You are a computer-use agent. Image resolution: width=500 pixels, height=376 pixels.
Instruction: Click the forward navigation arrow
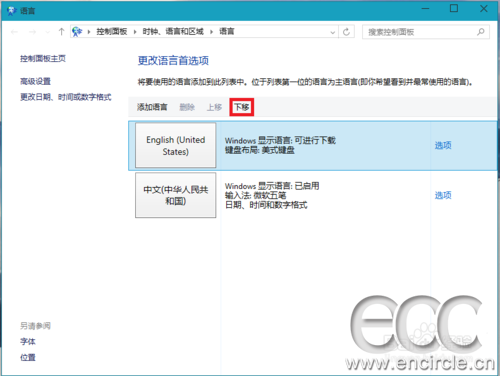32,32
